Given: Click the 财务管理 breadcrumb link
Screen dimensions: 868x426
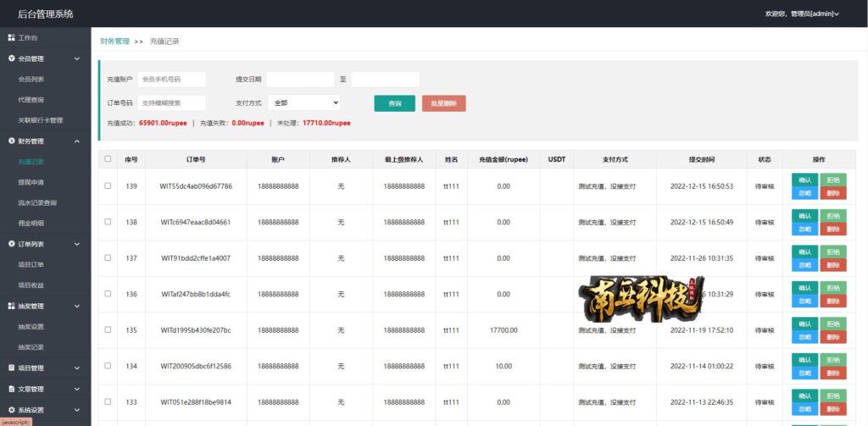Looking at the screenshot, I should [x=114, y=41].
